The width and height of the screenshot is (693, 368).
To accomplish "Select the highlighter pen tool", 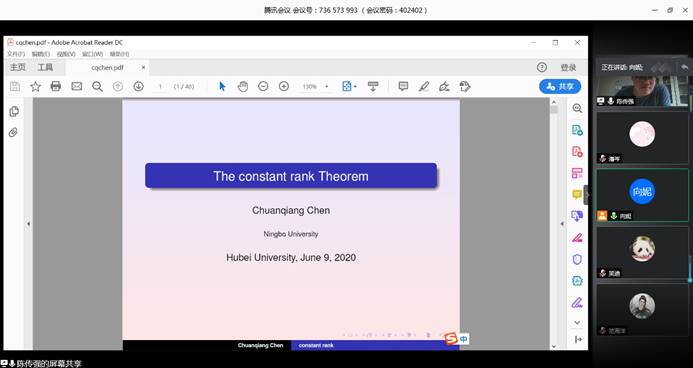I will (x=424, y=86).
